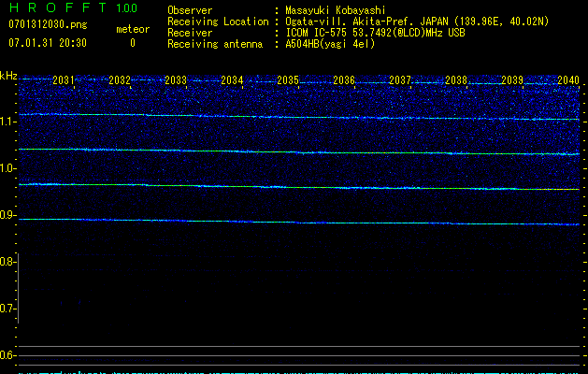The width and height of the screenshot is (588, 374).
Task: Click the 2035 time marker
Action: (x=288, y=81)
